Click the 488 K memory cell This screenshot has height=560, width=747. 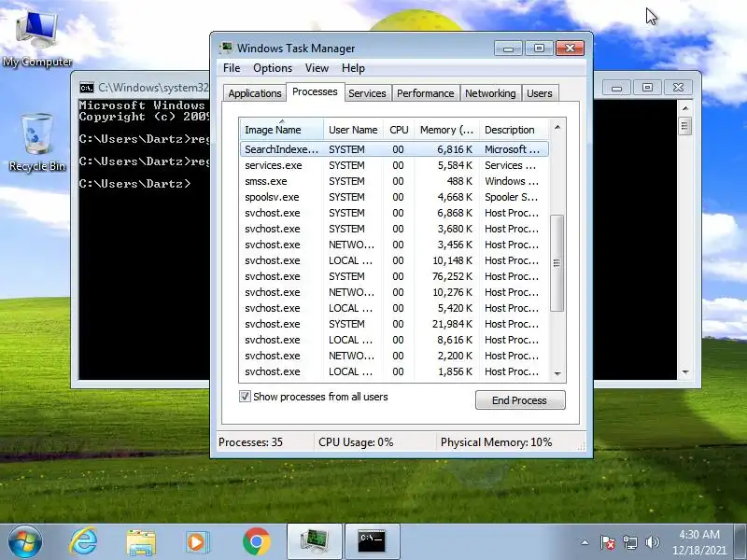pos(459,181)
